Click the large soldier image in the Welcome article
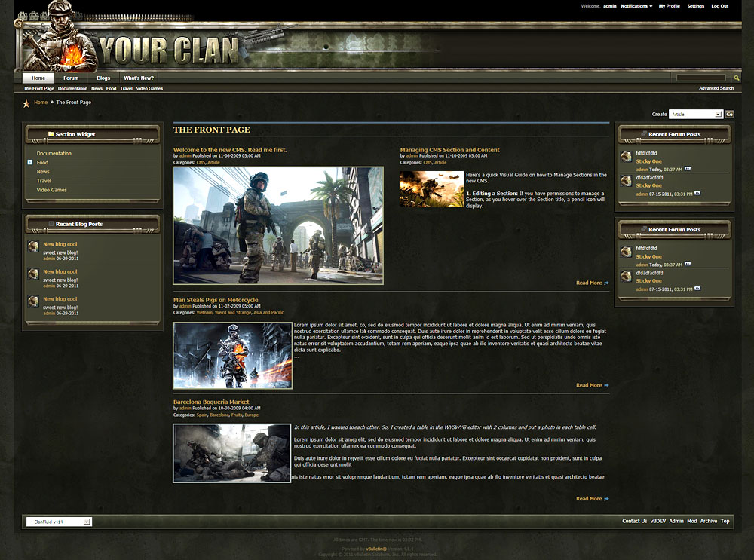The image size is (754, 560). point(278,225)
